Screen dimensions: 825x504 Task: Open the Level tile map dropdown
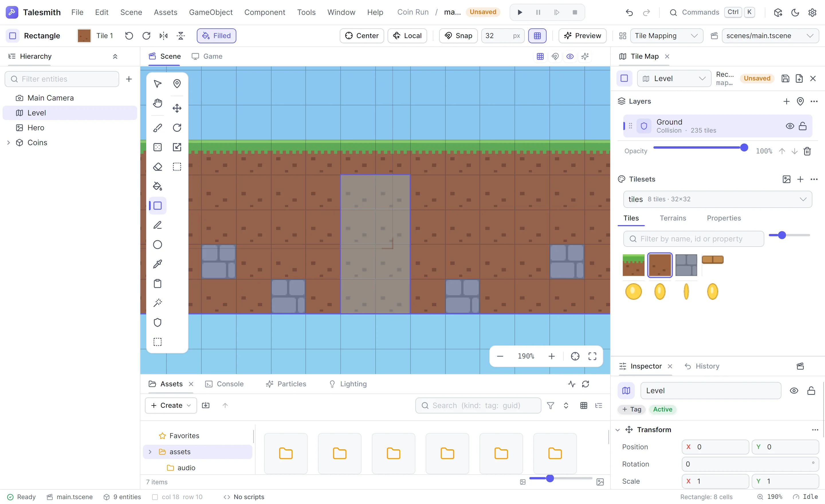[x=674, y=79]
